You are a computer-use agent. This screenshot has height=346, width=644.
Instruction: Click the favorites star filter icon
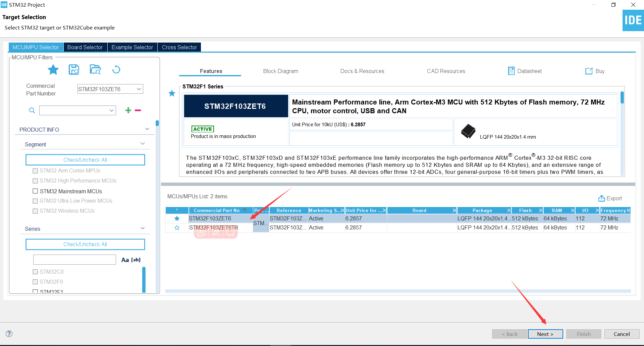coord(53,70)
